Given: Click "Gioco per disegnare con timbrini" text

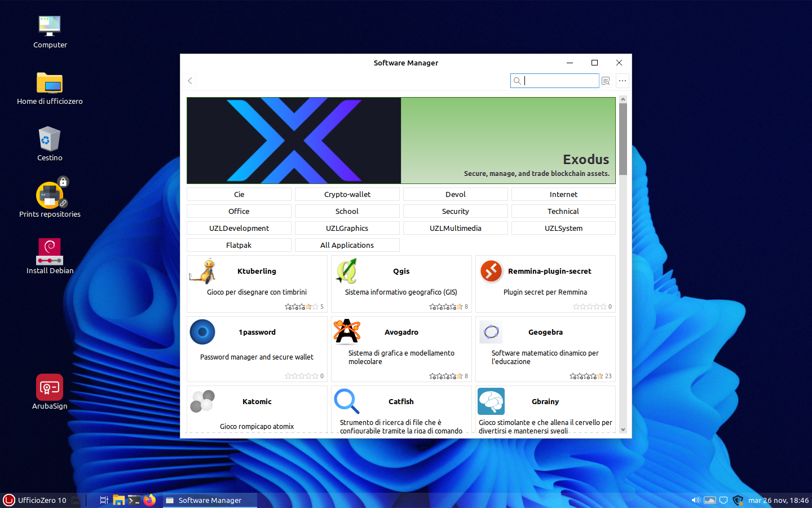Looking at the screenshot, I should tap(257, 292).
